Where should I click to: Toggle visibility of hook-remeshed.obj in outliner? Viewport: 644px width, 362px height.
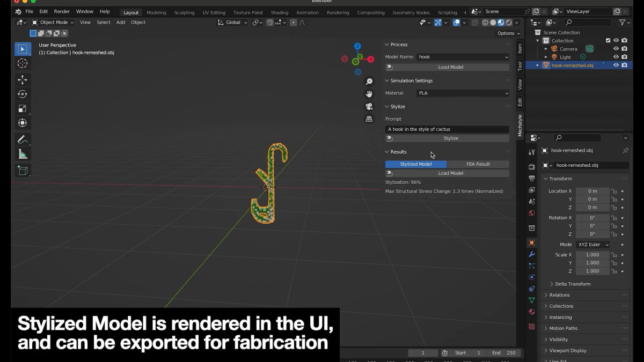click(616, 65)
